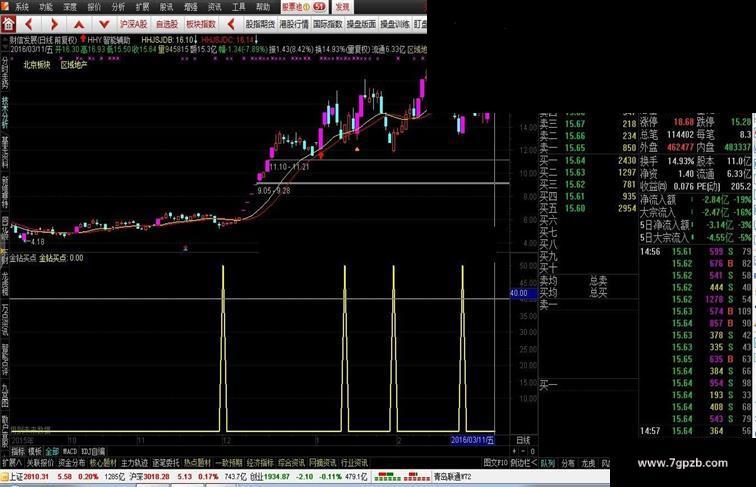Click the 0 reset button under chart
Viewport: 756px width, 487px height.
pyautogui.click(x=532, y=451)
